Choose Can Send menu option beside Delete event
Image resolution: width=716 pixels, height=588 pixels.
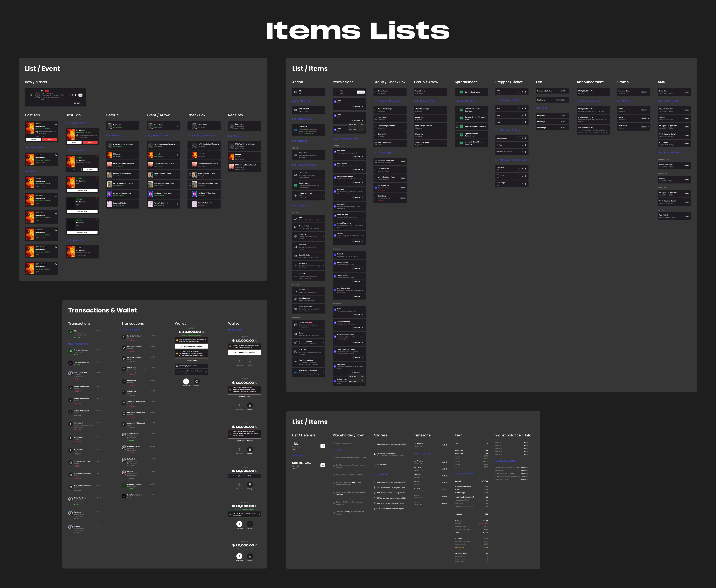(x=356, y=381)
